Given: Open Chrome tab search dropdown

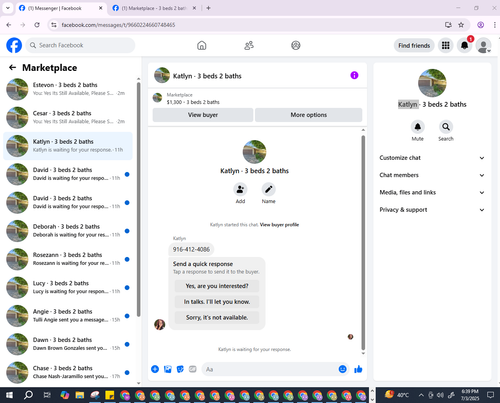Looking at the screenshot, I should point(8,8).
